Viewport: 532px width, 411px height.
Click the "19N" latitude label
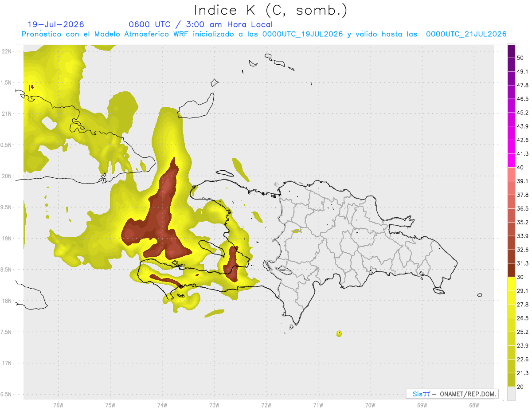(x=7, y=239)
